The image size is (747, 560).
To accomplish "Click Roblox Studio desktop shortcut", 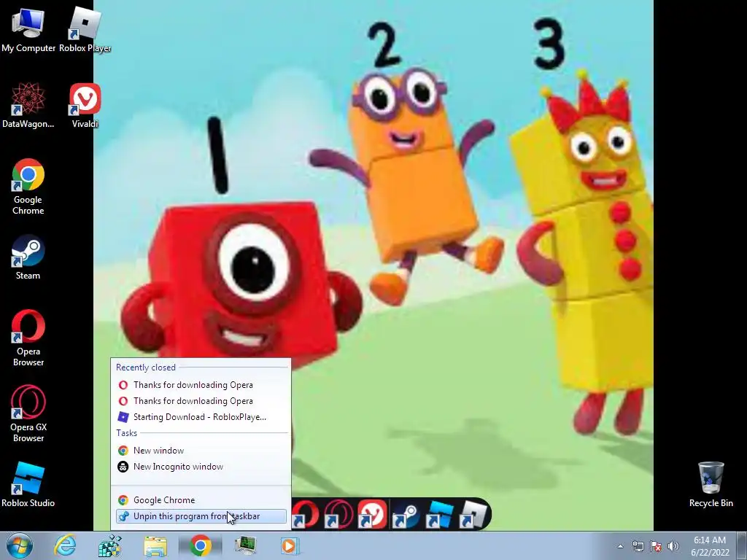I will click(28, 484).
